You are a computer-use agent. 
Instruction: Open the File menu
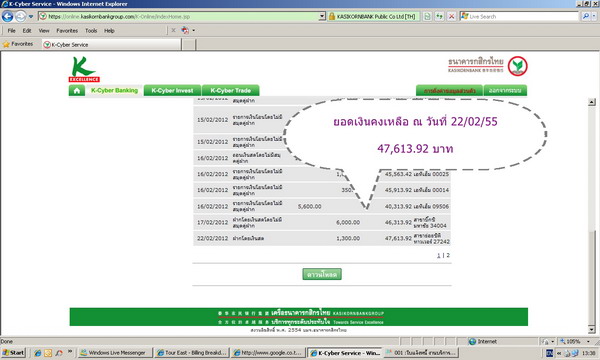point(11,31)
